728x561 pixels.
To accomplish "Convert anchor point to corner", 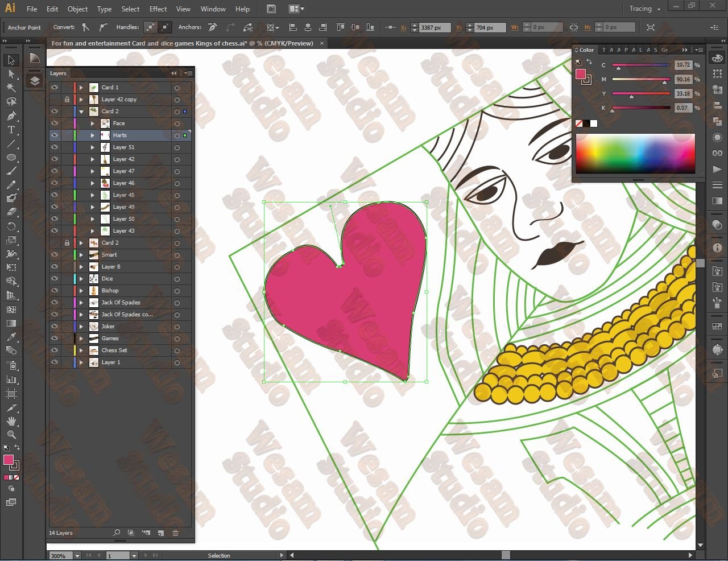I will click(85, 27).
